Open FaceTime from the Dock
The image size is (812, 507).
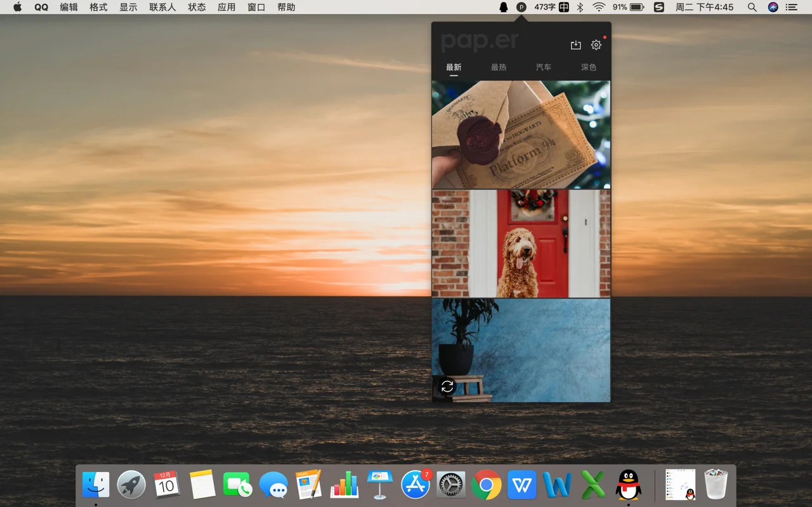coord(237,485)
